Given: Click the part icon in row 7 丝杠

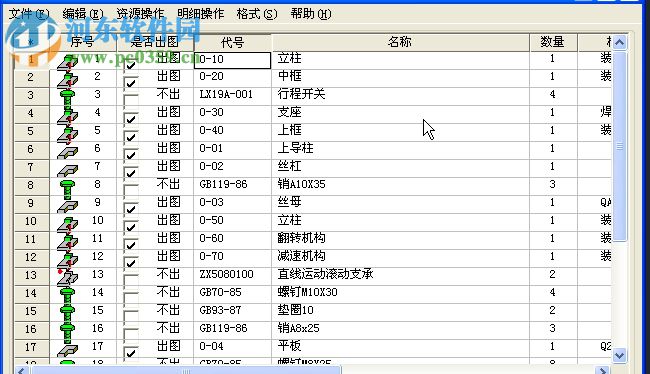Looking at the screenshot, I should 67,169.
